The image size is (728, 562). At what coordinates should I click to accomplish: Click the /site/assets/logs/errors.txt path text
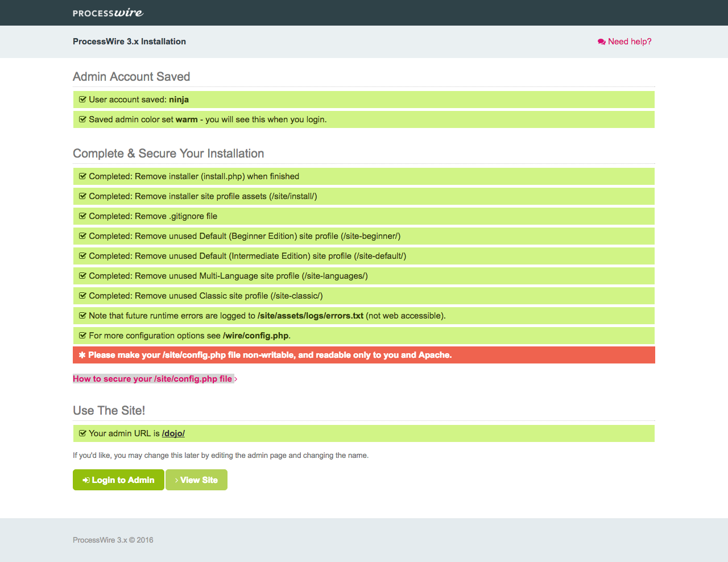[311, 316]
